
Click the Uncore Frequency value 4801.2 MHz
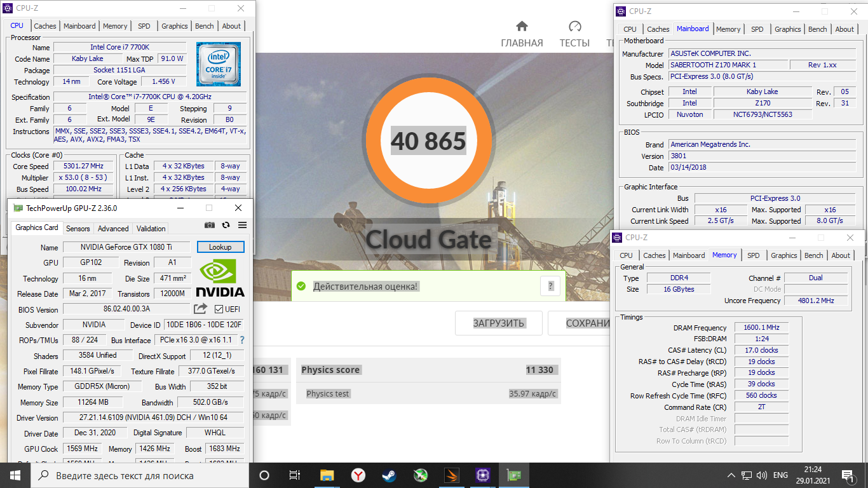(x=816, y=301)
